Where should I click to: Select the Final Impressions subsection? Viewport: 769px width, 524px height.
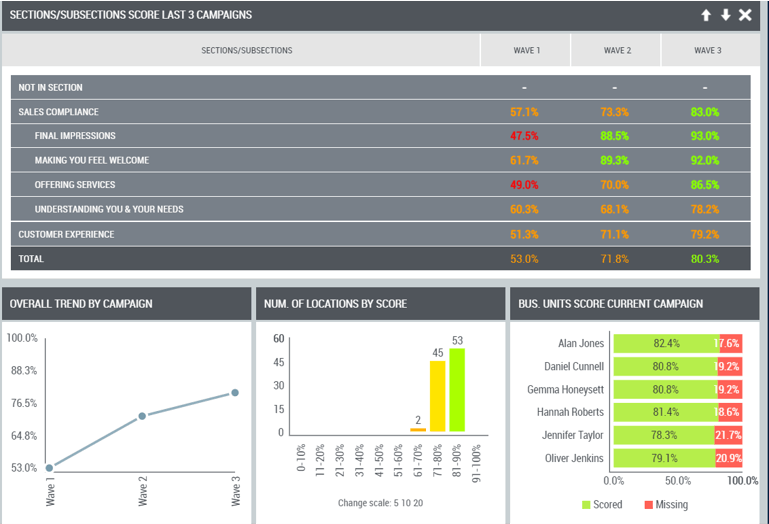(x=381, y=136)
